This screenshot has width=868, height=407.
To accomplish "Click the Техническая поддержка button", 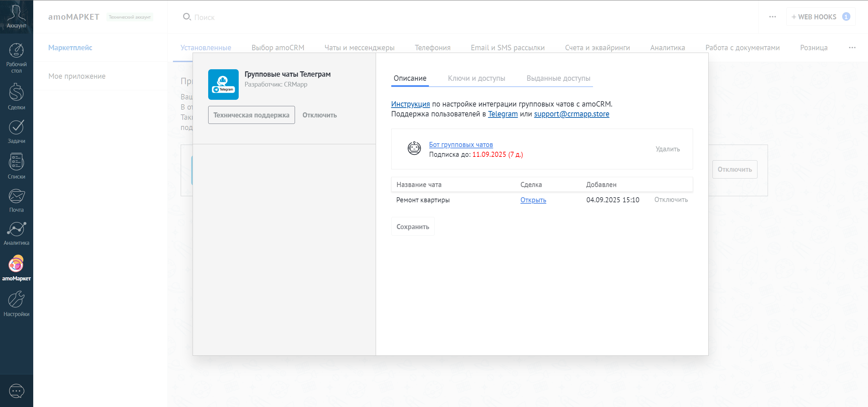I will point(251,115).
